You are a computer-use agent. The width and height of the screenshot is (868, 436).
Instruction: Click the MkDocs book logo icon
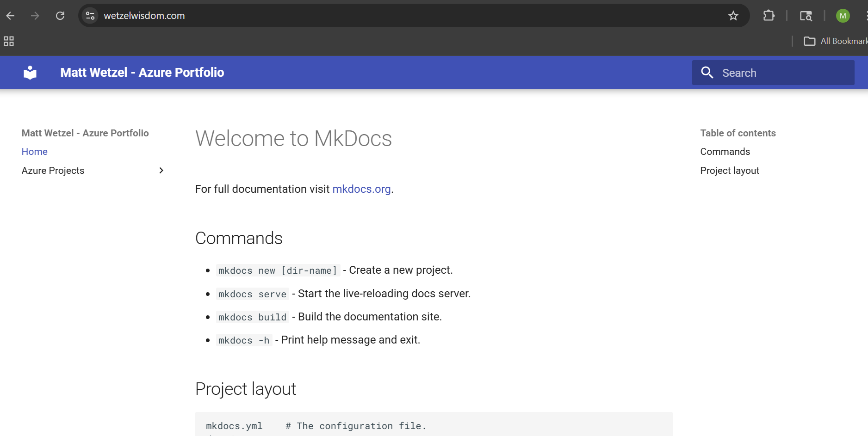click(x=30, y=73)
